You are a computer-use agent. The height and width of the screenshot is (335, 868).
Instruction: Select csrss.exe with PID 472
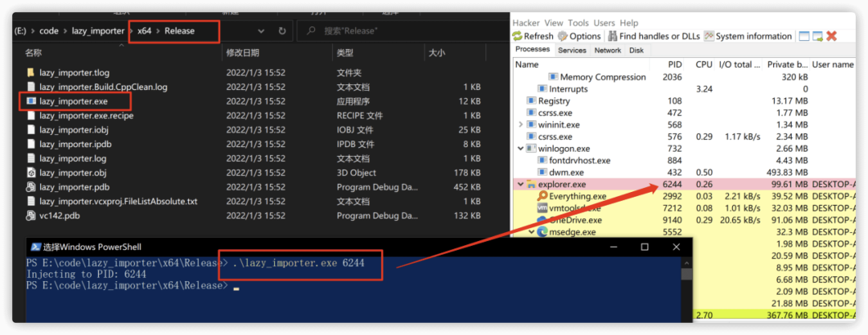684,113
